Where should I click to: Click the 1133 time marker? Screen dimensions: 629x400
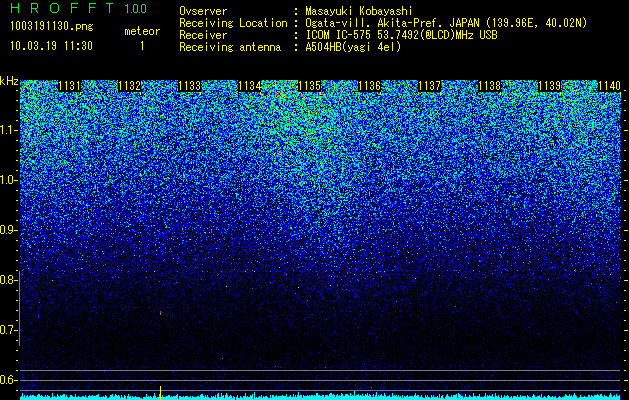coord(189,86)
